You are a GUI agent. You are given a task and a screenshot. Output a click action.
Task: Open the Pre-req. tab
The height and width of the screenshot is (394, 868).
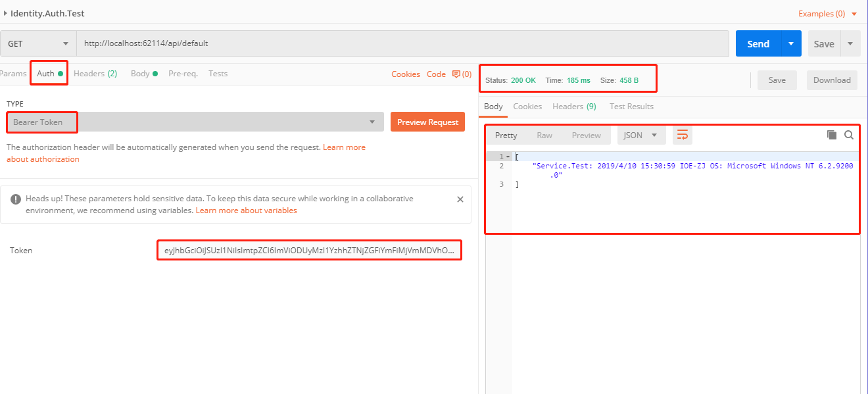coord(183,74)
